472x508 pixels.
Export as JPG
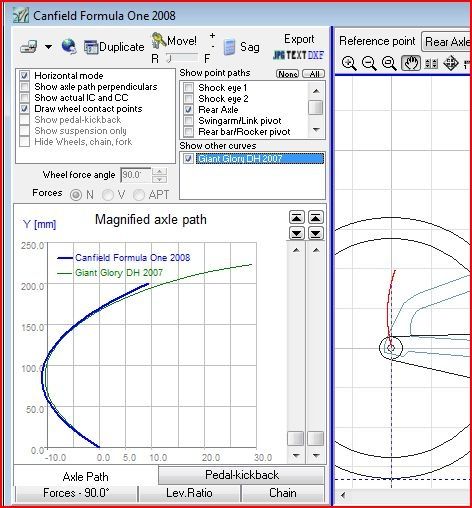[x=279, y=55]
